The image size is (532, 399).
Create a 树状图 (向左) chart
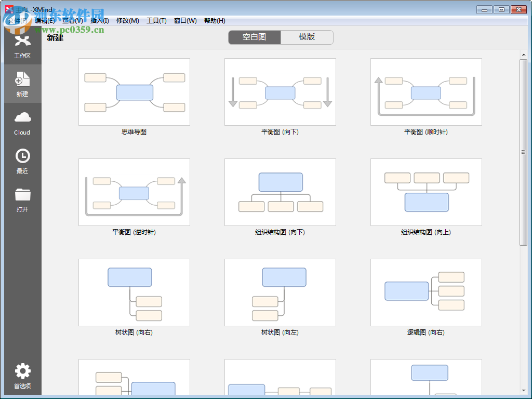(x=280, y=292)
